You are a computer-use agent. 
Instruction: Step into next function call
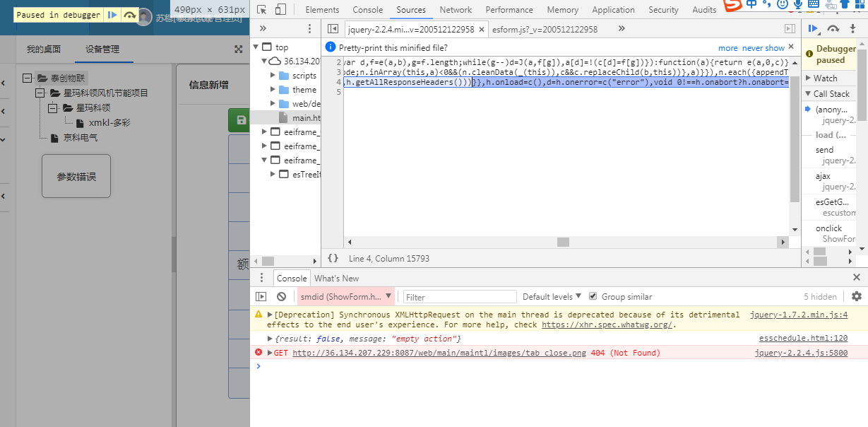click(851, 29)
